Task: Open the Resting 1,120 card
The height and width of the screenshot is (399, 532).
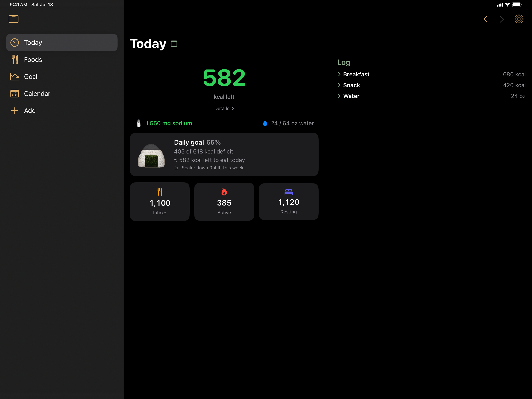Action: (289, 202)
